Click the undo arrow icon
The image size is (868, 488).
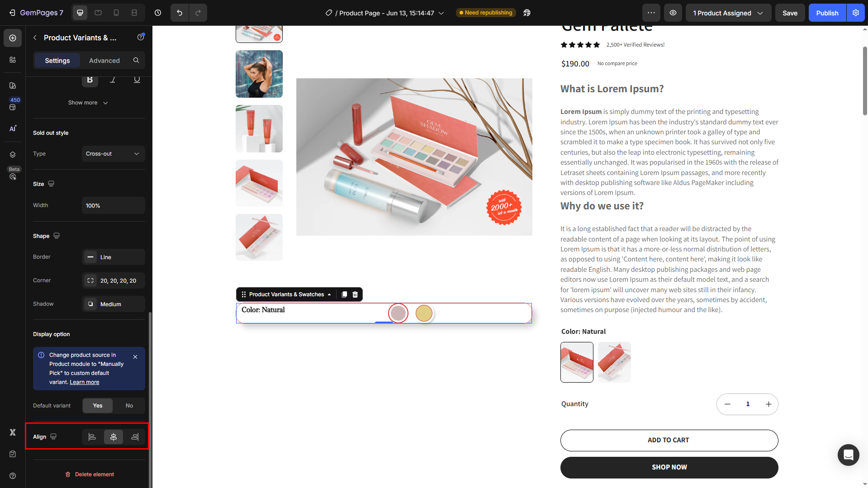(x=180, y=13)
